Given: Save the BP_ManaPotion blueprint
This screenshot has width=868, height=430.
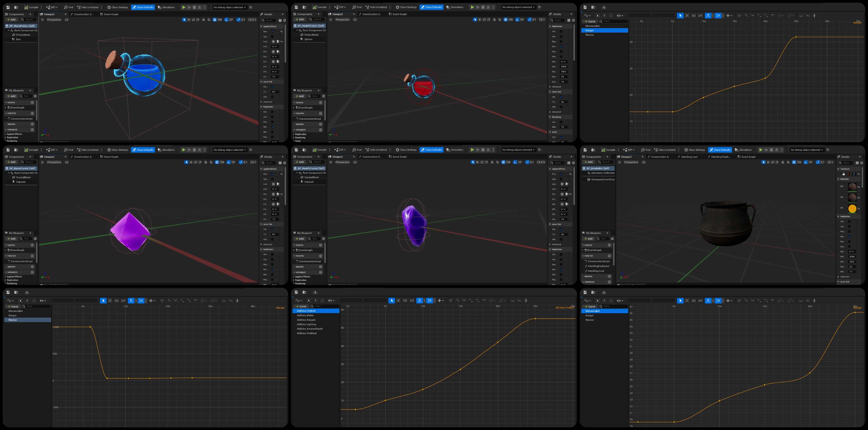Looking at the screenshot, I should click(8, 7).
